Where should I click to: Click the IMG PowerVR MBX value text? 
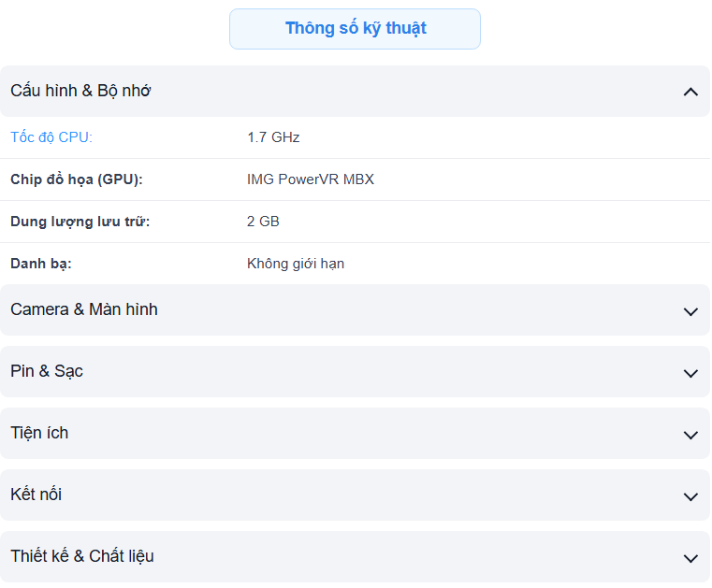311,179
